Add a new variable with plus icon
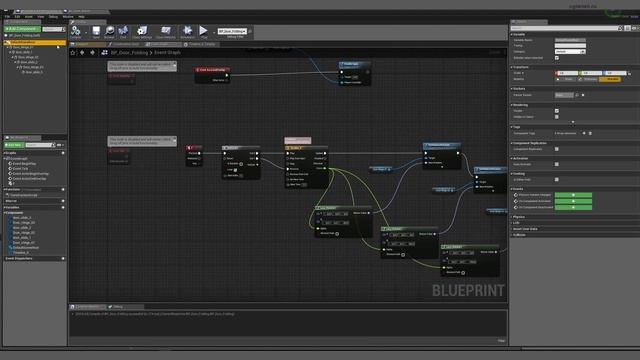 [x=63, y=207]
